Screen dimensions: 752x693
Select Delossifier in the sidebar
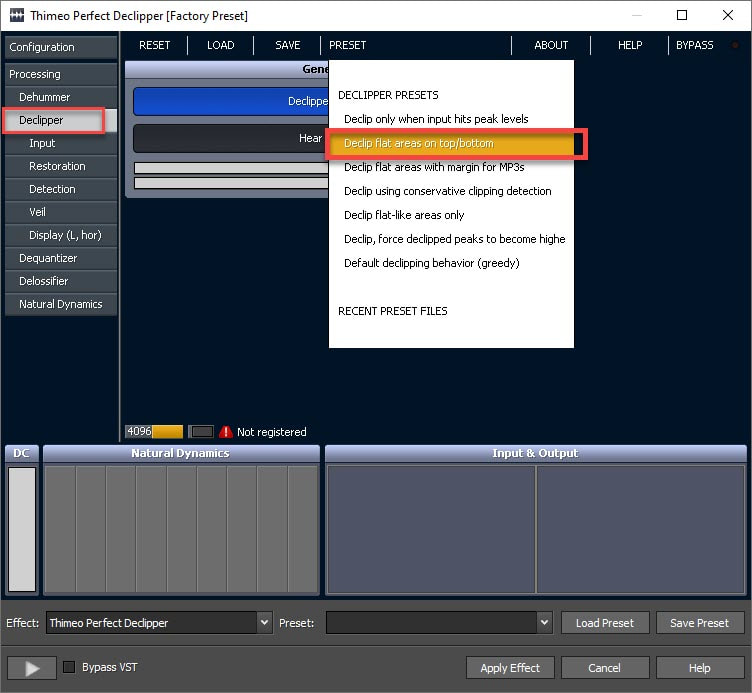[x=61, y=281]
